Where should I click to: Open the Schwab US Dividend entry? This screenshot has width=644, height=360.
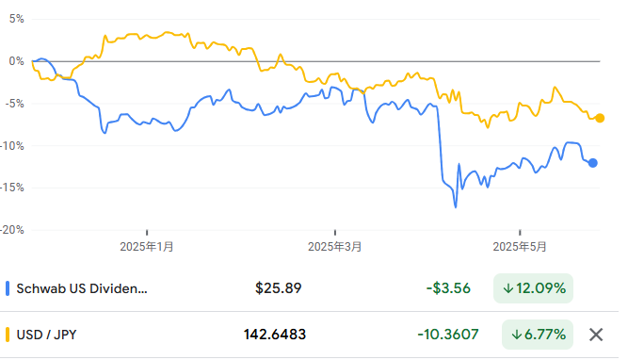point(82,288)
